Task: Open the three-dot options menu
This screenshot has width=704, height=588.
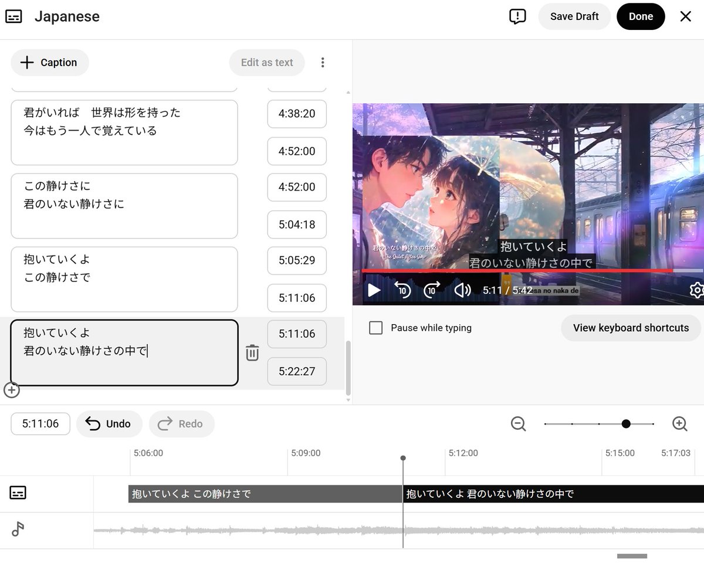Action: coord(322,63)
